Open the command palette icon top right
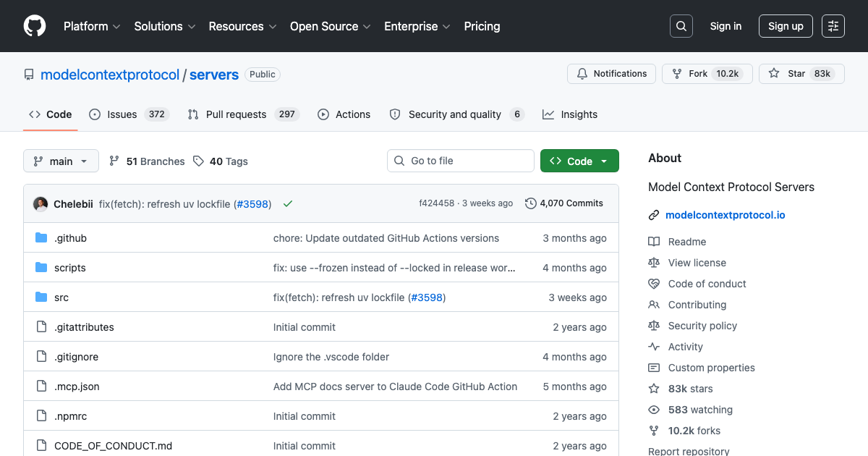 coord(833,25)
